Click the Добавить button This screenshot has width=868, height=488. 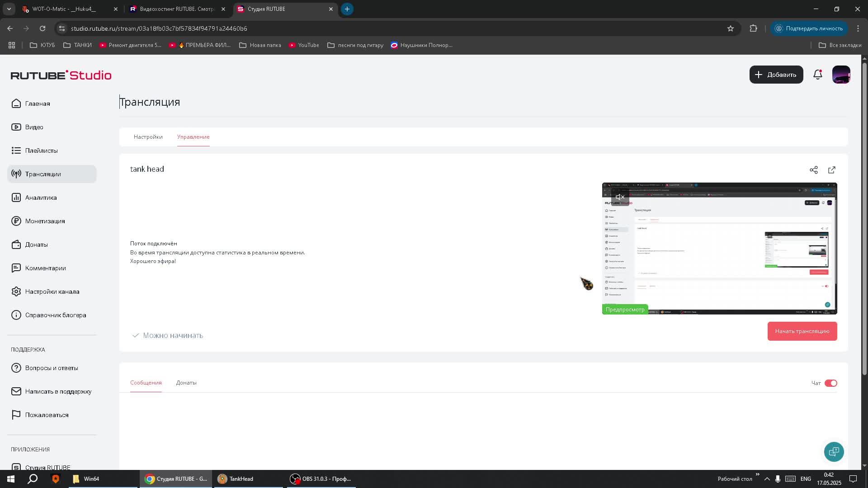[776, 75]
